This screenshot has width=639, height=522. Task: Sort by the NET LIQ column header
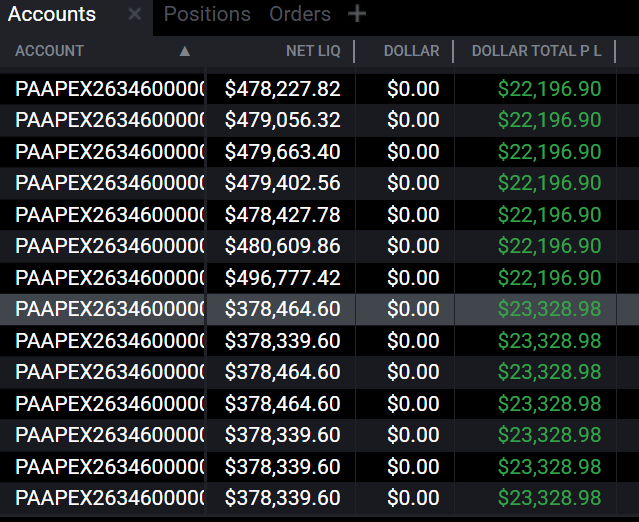pyautogui.click(x=313, y=51)
